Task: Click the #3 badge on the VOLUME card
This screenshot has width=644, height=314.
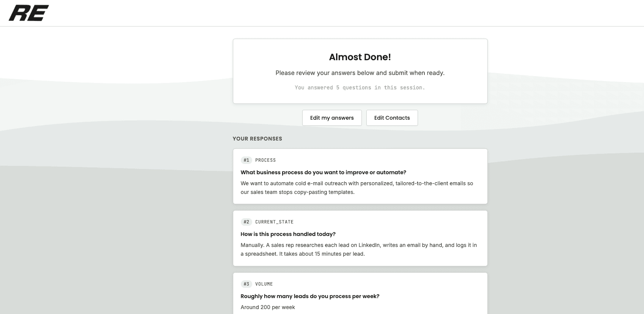Action: pos(247,284)
